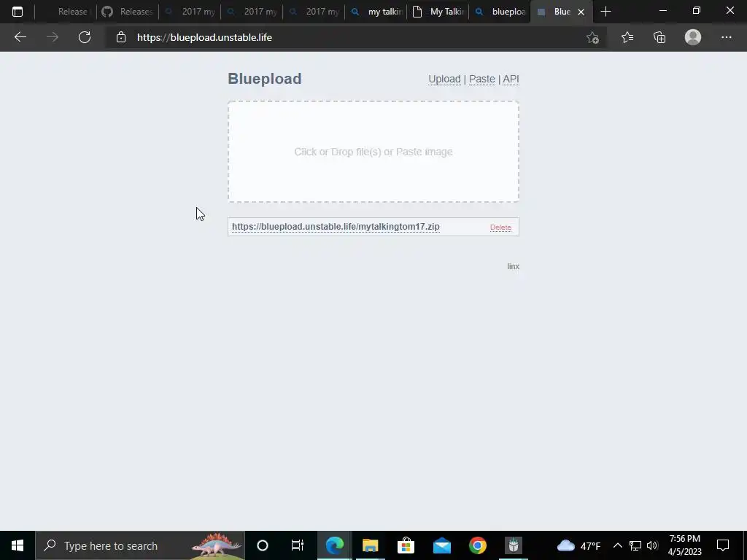Click the Blueupload site title

pos(264,79)
